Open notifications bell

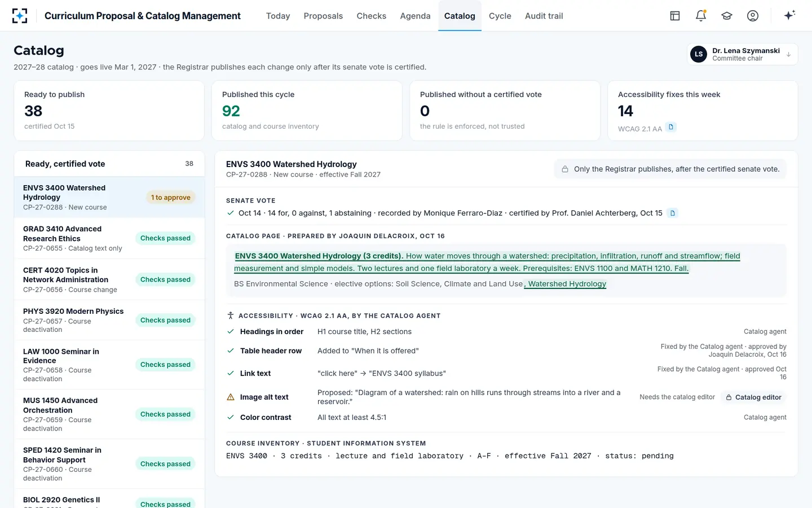click(701, 16)
